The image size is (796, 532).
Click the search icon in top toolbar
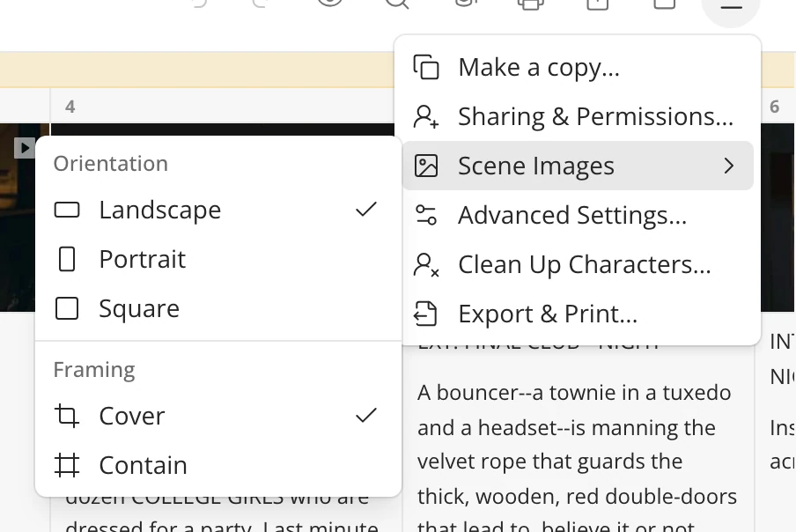[x=396, y=3]
